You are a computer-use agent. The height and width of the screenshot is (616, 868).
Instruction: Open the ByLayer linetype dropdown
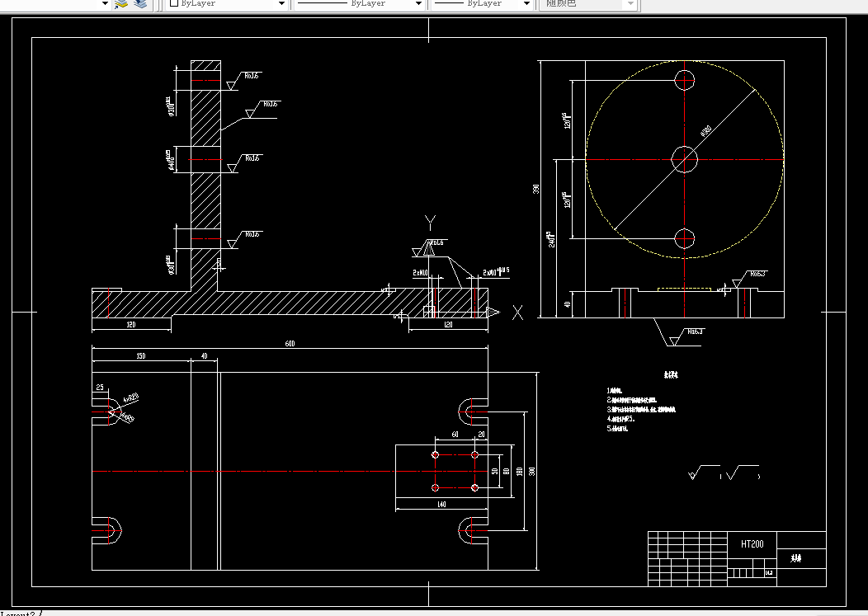point(418,3)
